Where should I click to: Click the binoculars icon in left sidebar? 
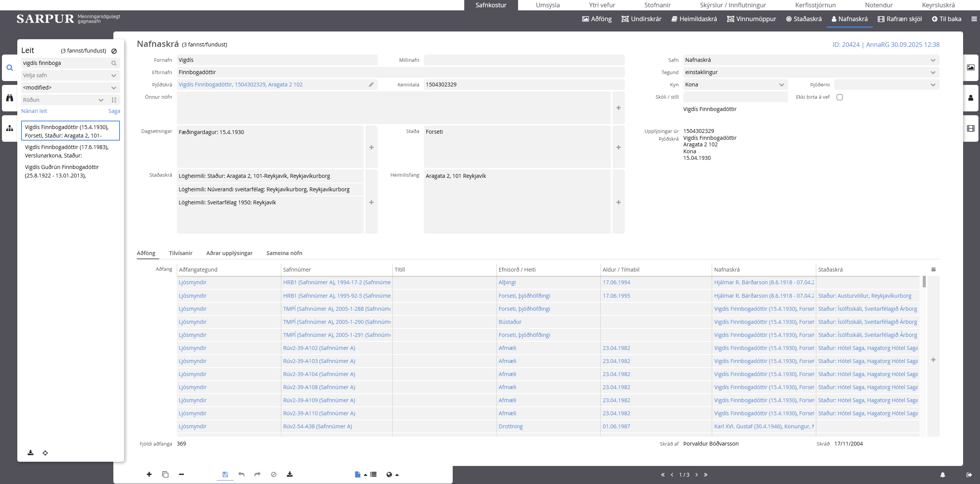click(x=10, y=98)
